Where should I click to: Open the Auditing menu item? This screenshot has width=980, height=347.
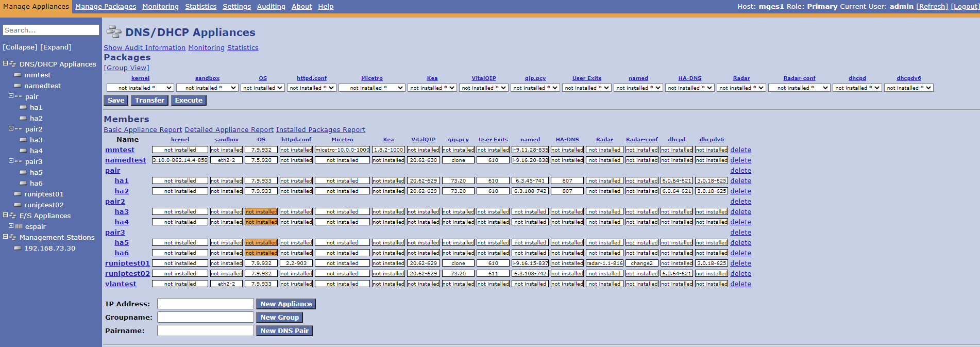[x=271, y=6]
